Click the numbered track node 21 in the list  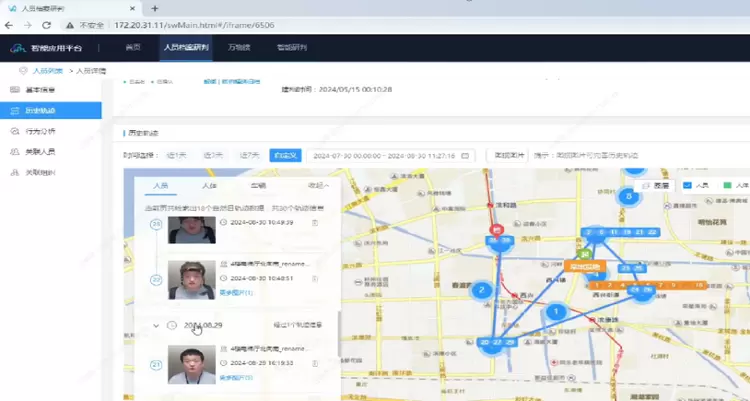tap(155, 364)
